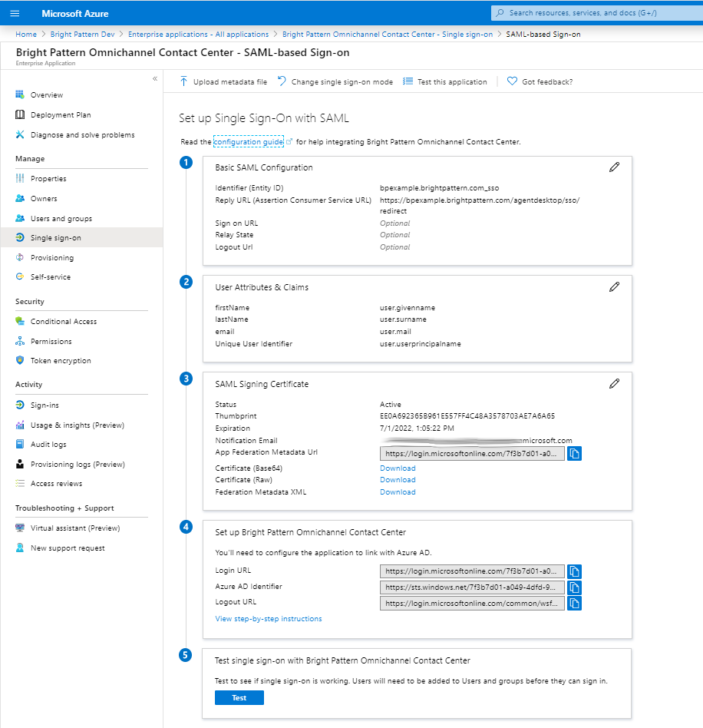Open the configuration guide link

pyautogui.click(x=249, y=141)
